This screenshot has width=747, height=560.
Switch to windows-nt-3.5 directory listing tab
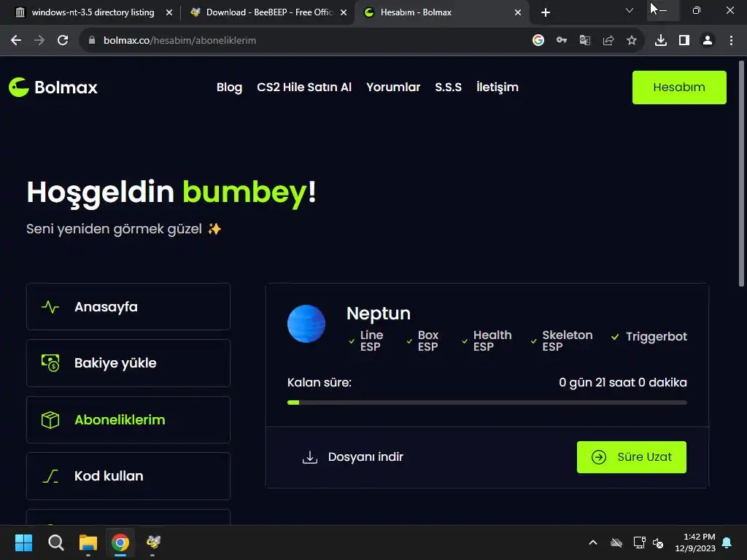[x=93, y=12]
